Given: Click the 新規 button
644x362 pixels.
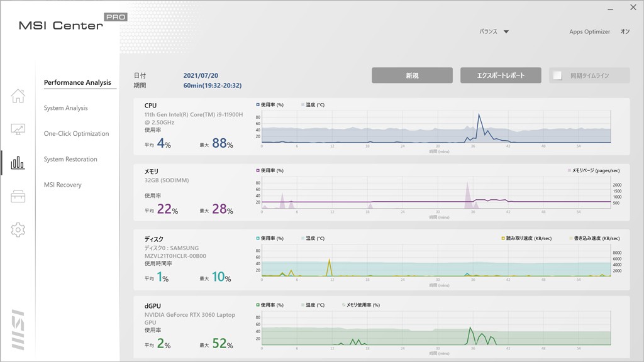Looking at the screenshot, I should pyautogui.click(x=412, y=75).
